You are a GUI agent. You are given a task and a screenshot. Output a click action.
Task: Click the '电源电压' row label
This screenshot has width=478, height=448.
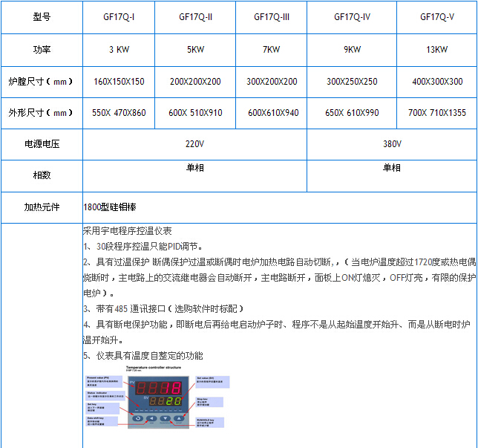[42, 144]
